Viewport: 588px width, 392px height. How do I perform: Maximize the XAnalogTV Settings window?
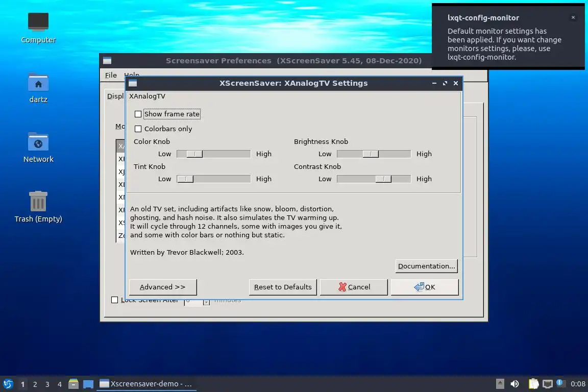pyautogui.click(x=445, y=83)
